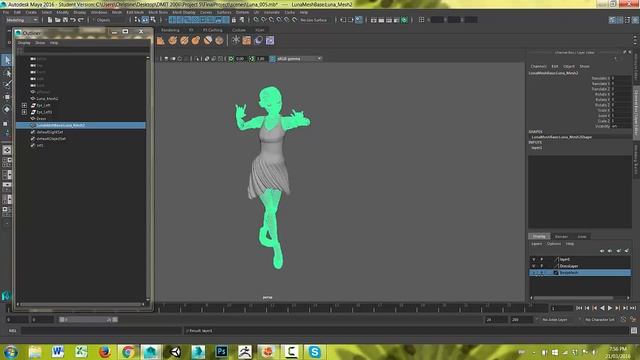Click the Open Scene folder icon
This screenshot has height=360, width=640.
(x=58, y=20)
